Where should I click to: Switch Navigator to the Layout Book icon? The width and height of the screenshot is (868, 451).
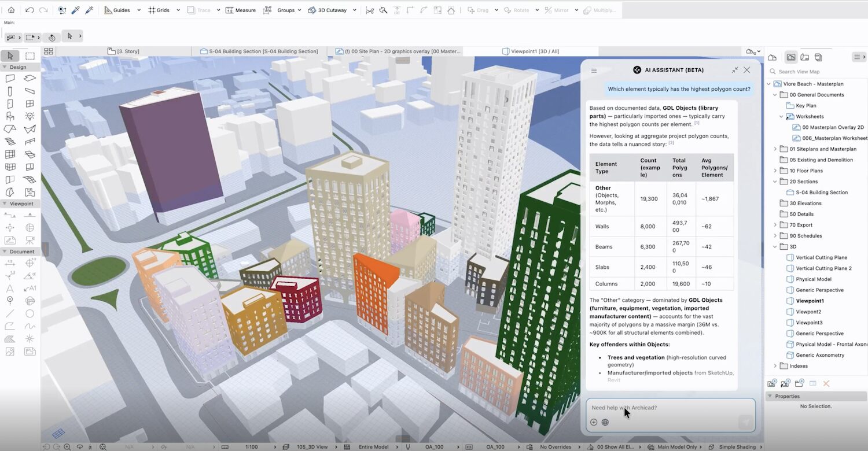pyautogui.click(x=804, y=57)
